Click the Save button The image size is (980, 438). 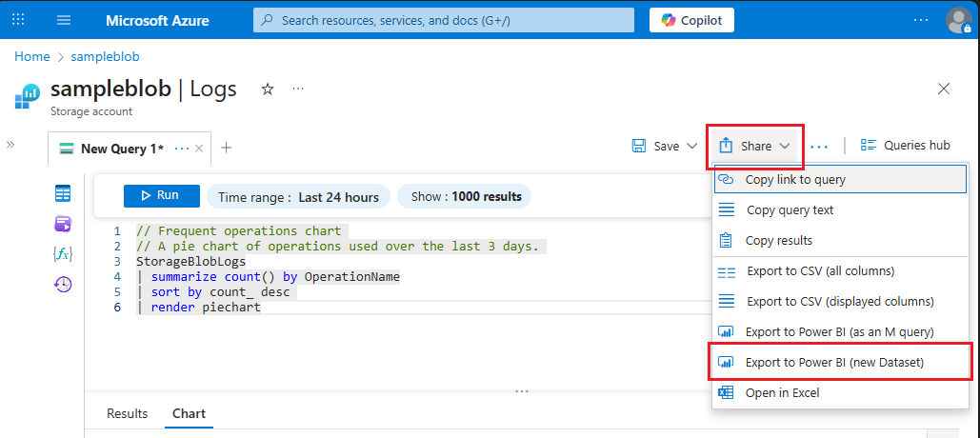coord(655,146)
